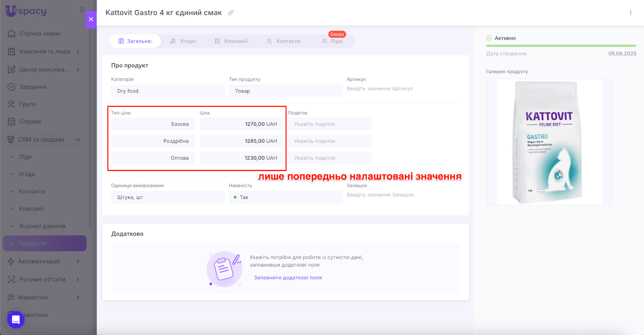Image resolution: width=644 pixels, height=335 pixels.
Task: Click the red Скоро badge
Action: [337, 34]
